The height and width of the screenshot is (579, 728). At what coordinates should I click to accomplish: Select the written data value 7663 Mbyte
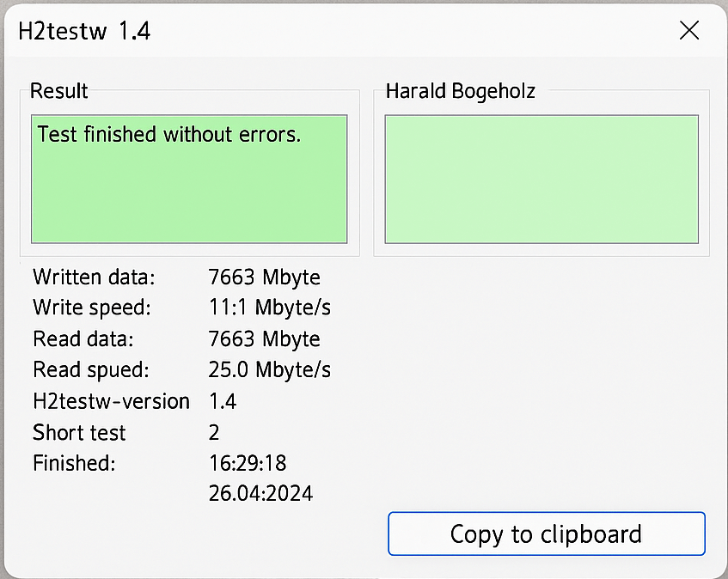pos(265,277)
